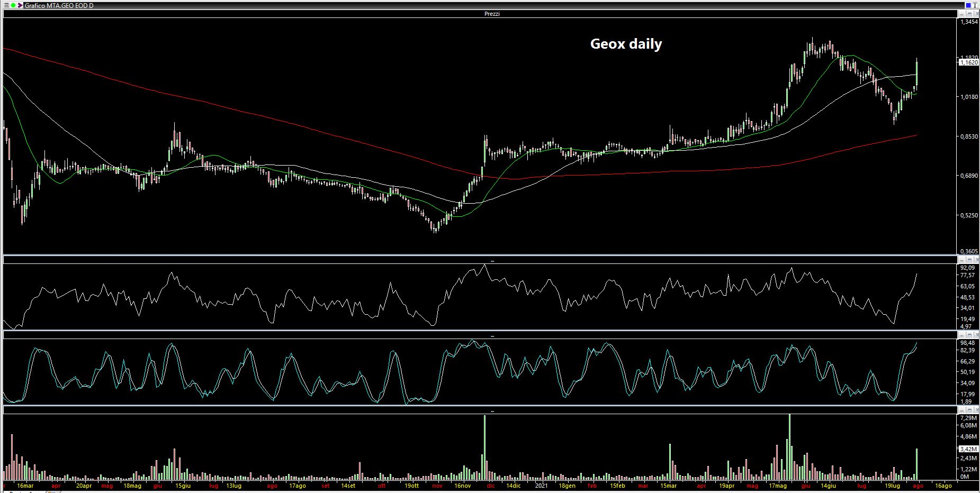Click the 18mag date on time axis
The height and width of the screenshot is (493, 980).
pyautogui.click(x=132, y=485)
